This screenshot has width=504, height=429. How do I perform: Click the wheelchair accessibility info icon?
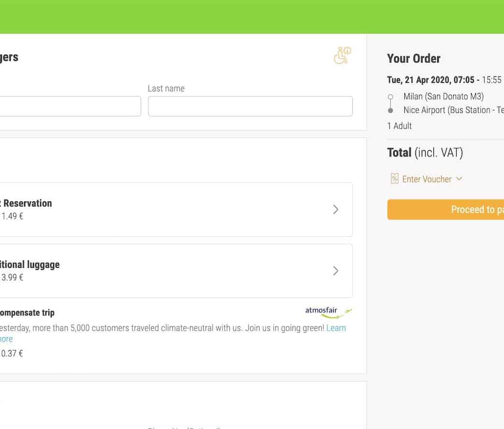tap(342, 56)
